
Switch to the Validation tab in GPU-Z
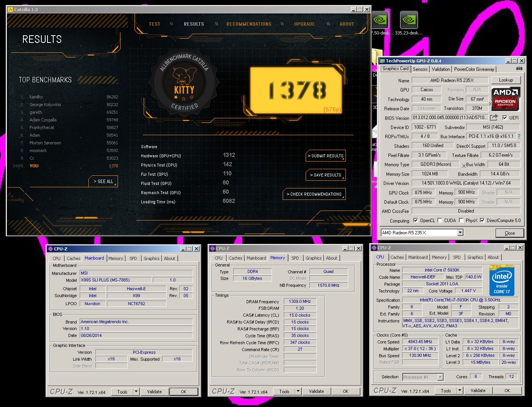[441, 69]
